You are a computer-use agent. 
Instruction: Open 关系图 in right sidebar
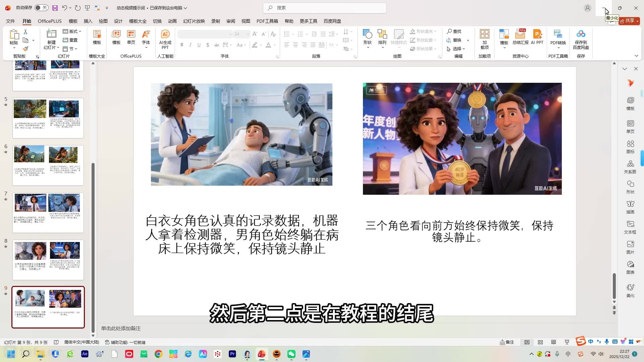630,167
